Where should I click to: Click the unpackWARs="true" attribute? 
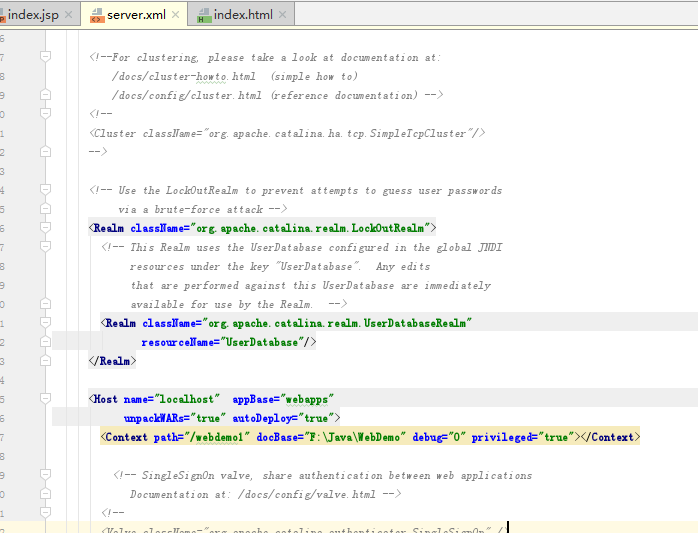[x=175, y=418]
